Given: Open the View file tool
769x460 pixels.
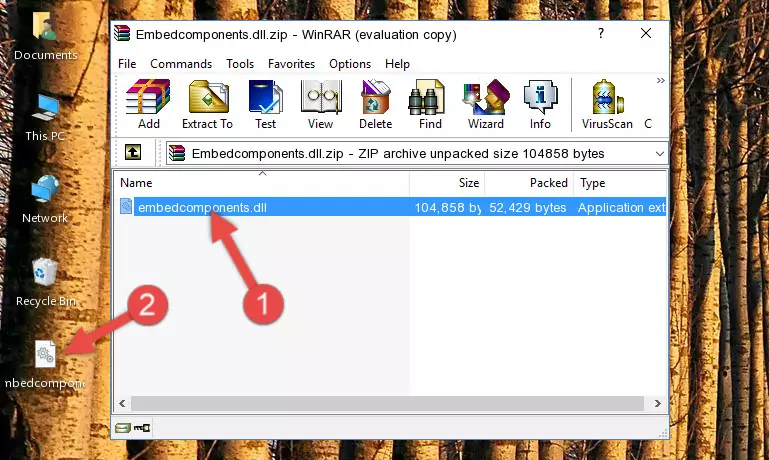Looking at the screenshot, I should (x=320, y=104).
